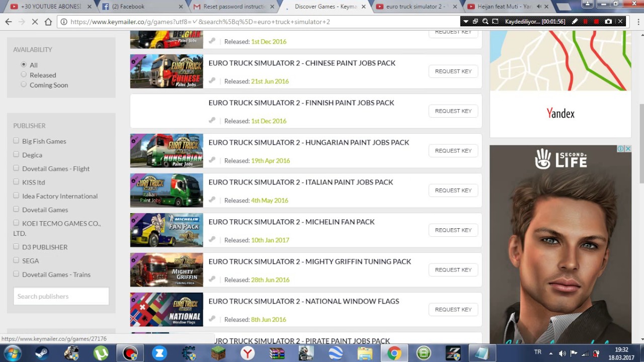Click the Steam icon on Mighty Griffin row
This screenshot has height=362, width=644.
click(x=212, y=279)
